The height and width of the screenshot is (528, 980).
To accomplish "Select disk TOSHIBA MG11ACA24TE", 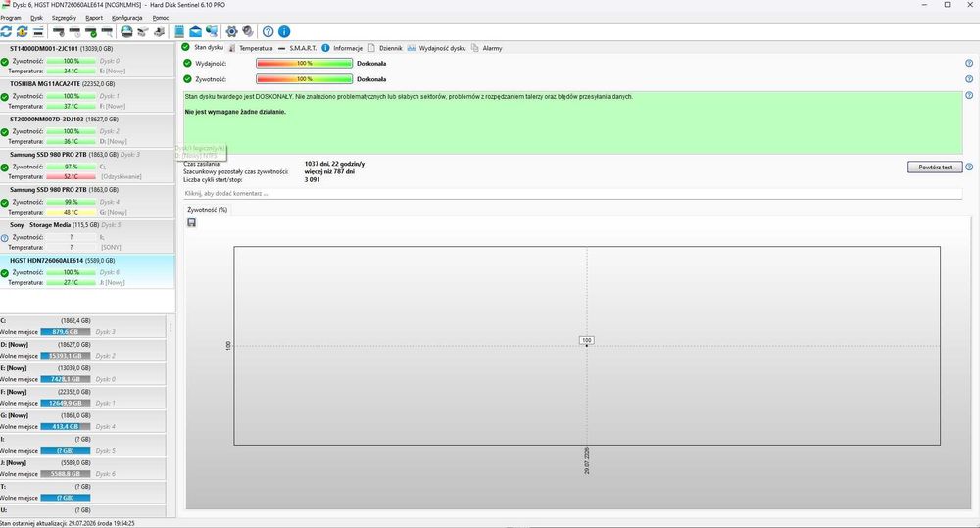I will tap(87, 95).
